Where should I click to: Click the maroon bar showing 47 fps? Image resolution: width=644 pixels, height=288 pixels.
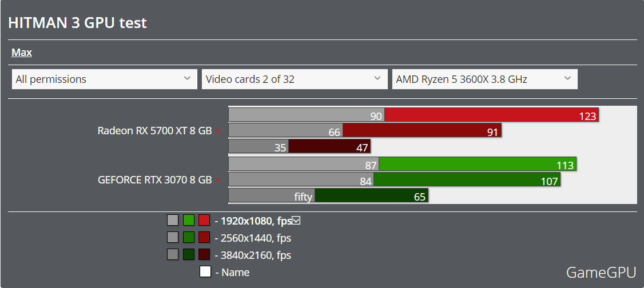[329, 146]
